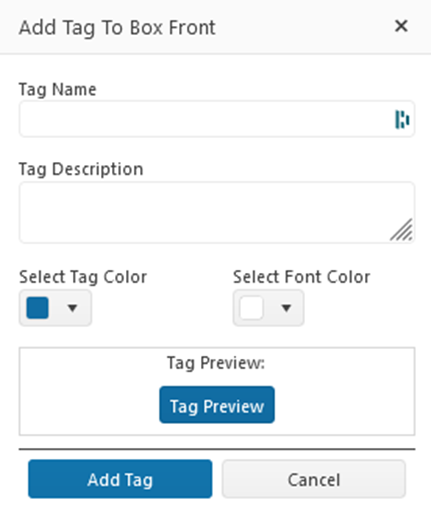
Task: Focus the Tag Name text field
Action: [217, 119]
